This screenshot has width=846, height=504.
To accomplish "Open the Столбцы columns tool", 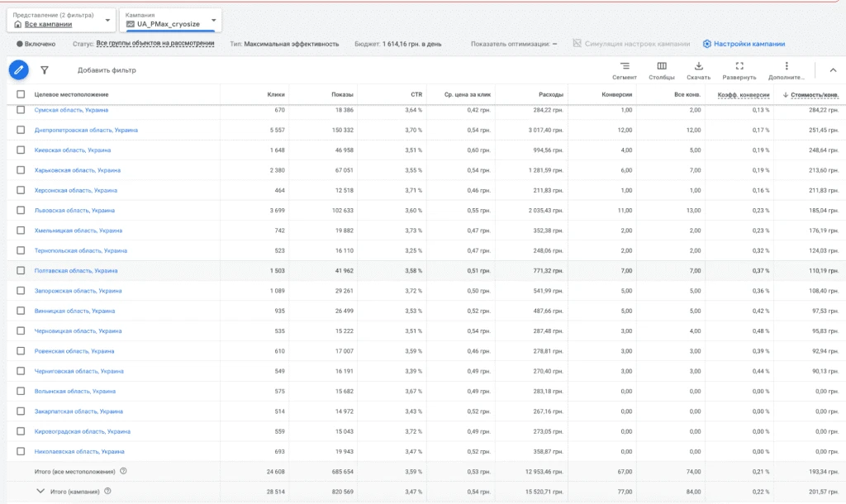I will [662, 71].
